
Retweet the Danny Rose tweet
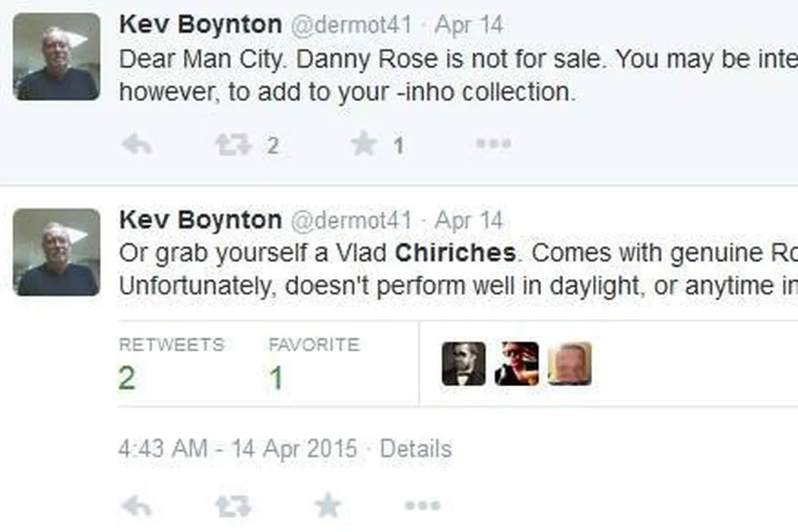click(x=233, y=144)
